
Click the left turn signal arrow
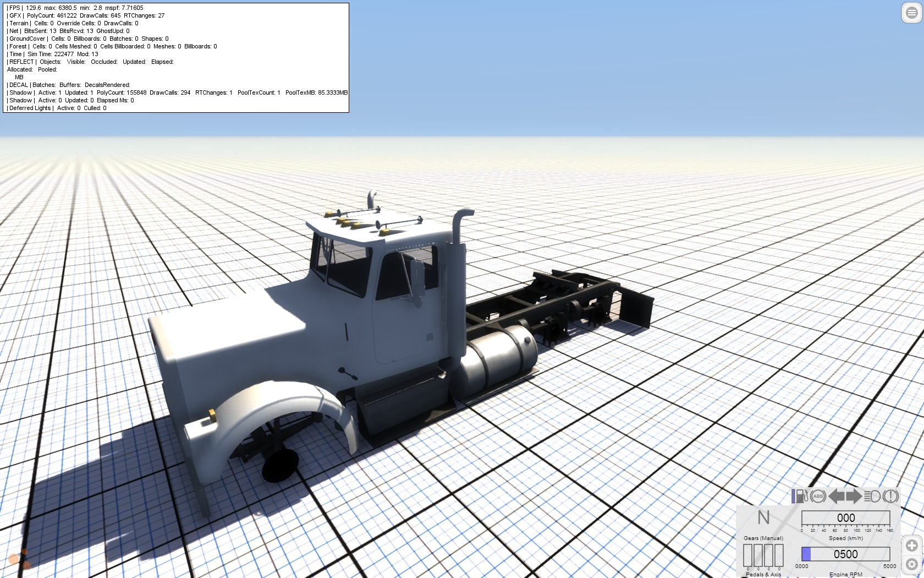(836, 496)
